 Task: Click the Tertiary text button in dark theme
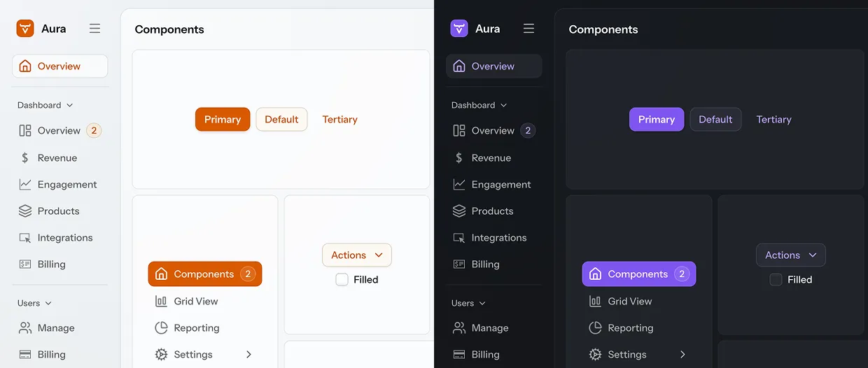click(x=774, y=120)
